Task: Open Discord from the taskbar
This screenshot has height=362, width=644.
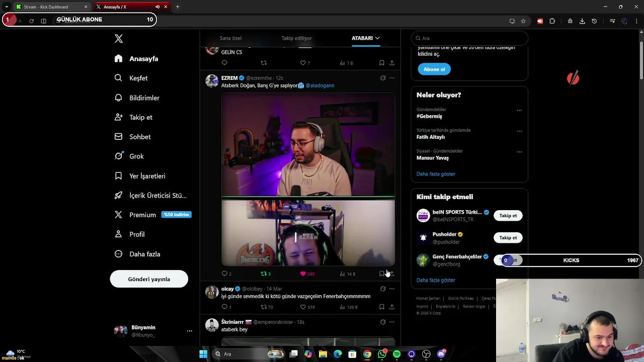Action: tap(441, 354)
